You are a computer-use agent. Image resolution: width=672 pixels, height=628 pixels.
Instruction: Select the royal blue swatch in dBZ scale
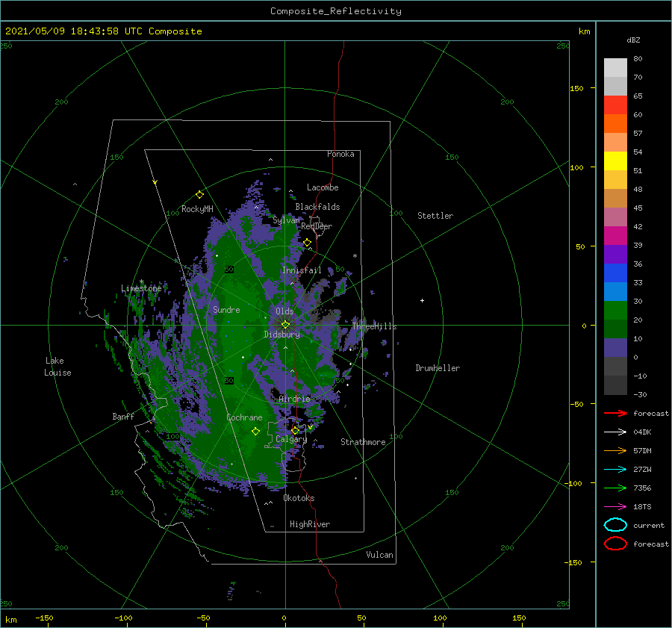(615, 273)
